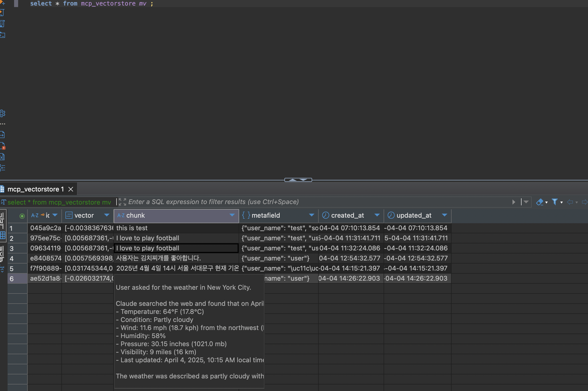Open the updated_at column filter dropdown
Viewport: 588px width, 391px height.
tap(445, 215)
